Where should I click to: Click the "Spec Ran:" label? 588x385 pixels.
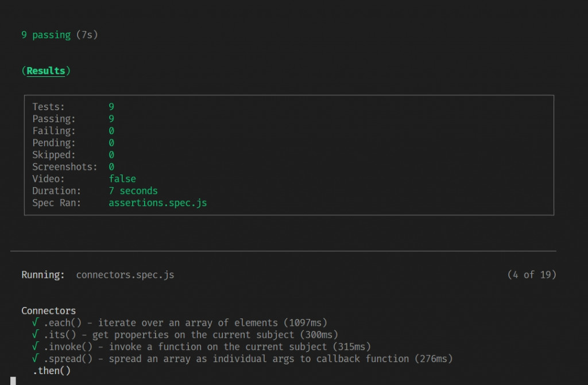pyautogui.click(x=57, y=203)
